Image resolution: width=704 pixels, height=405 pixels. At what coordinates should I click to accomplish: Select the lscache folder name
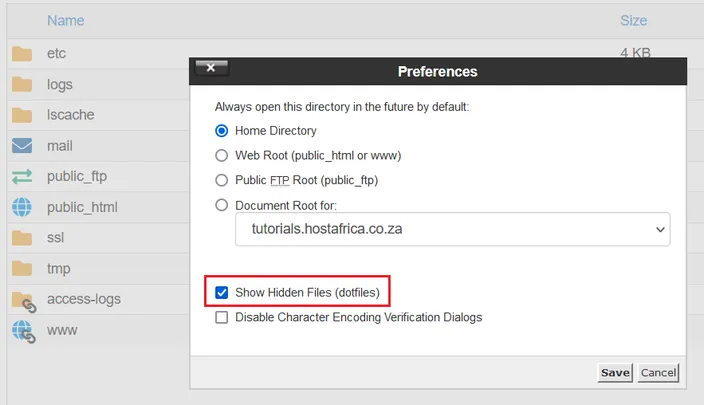[x=70, y=115]
